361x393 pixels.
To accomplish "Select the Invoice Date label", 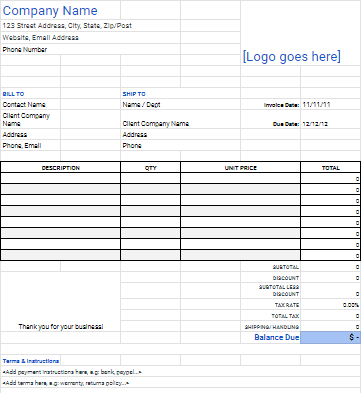I will coord(281,105).
